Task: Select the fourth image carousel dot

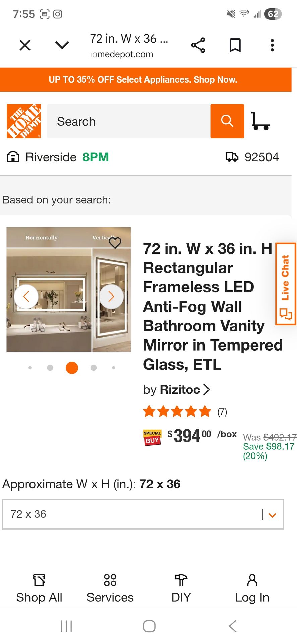Action: pos(94,368)
